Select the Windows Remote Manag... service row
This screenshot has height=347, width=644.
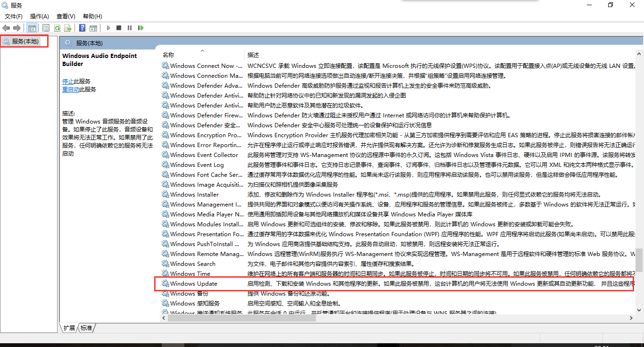click(398, 254)
